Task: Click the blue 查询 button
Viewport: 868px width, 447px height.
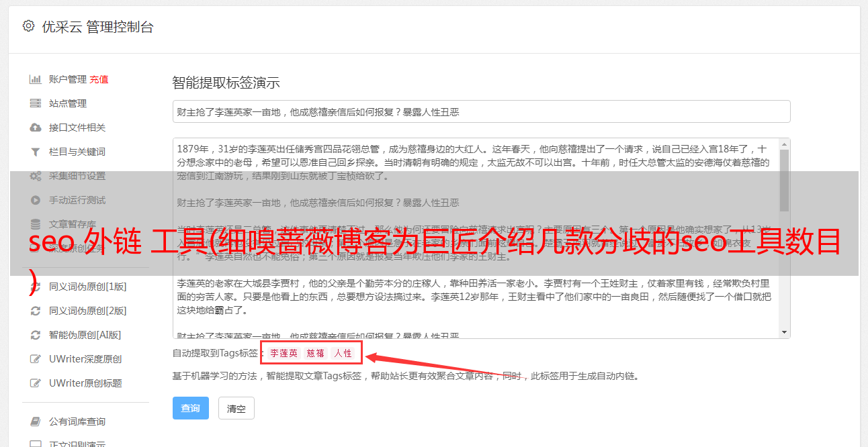Action: point(191,408)
